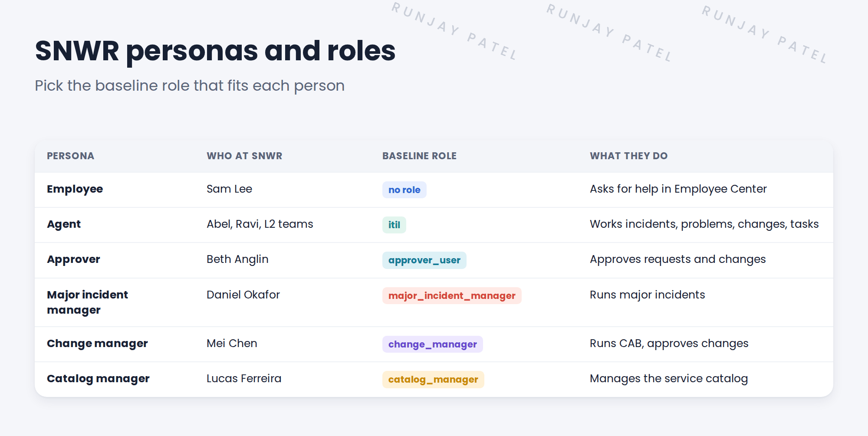
Task: Click the name Daniel Okafor
Action: pos(243,295)
